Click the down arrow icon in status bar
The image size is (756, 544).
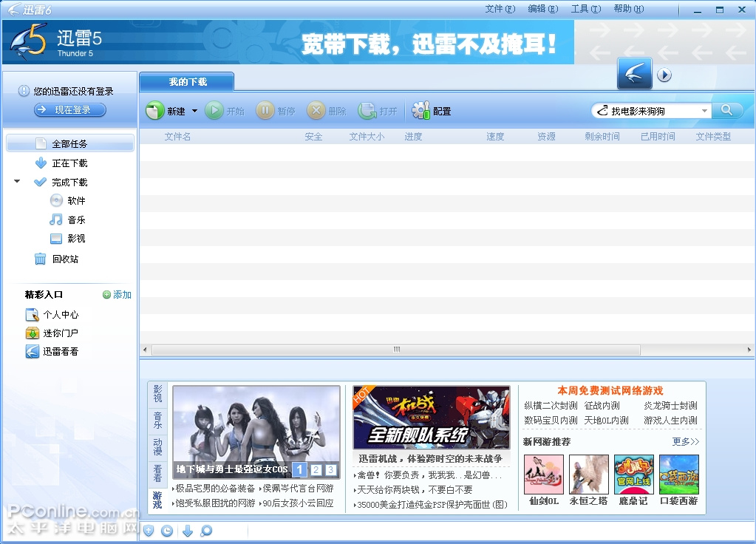pyautogui.click(x=188, y=531)
